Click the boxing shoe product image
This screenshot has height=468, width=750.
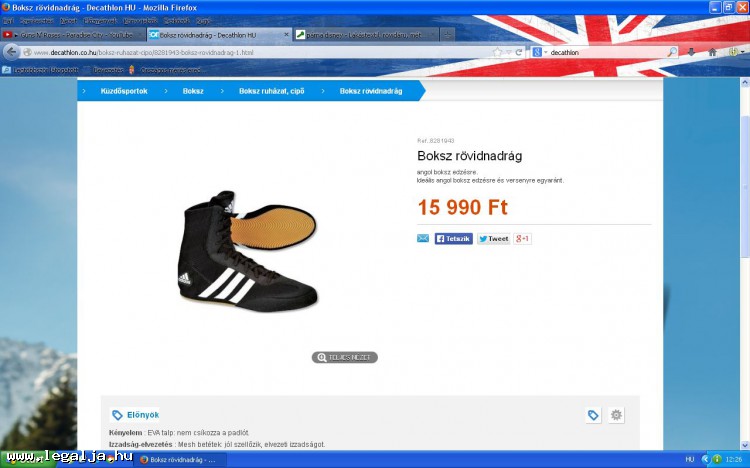click(247, 251)
